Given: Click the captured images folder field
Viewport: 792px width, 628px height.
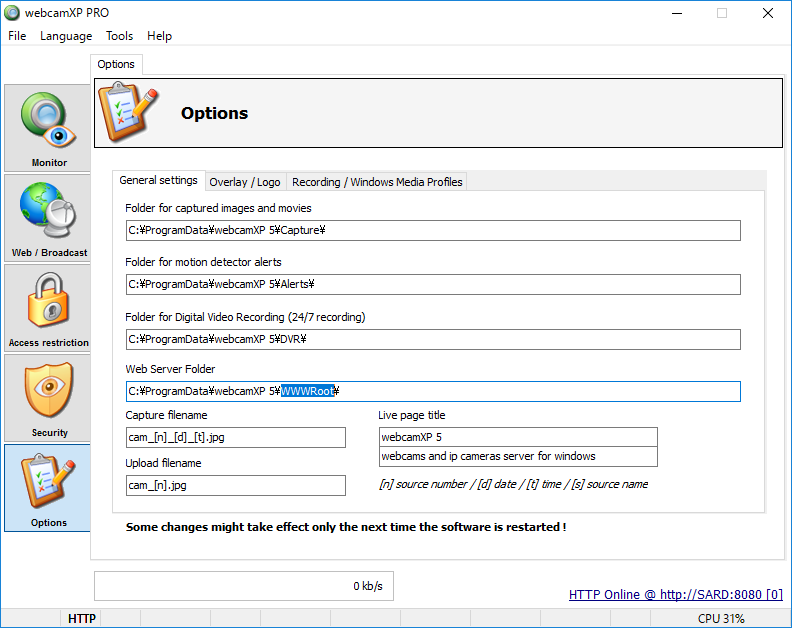Looking at the screenshot, I should pyautogui.click(x=433, y=230).
